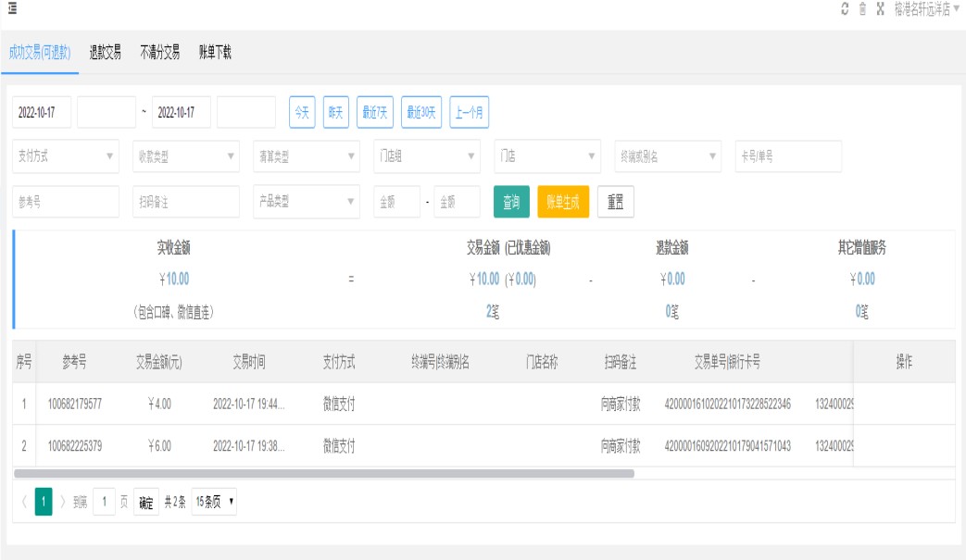Click the green 查询 button

(511, 202)
